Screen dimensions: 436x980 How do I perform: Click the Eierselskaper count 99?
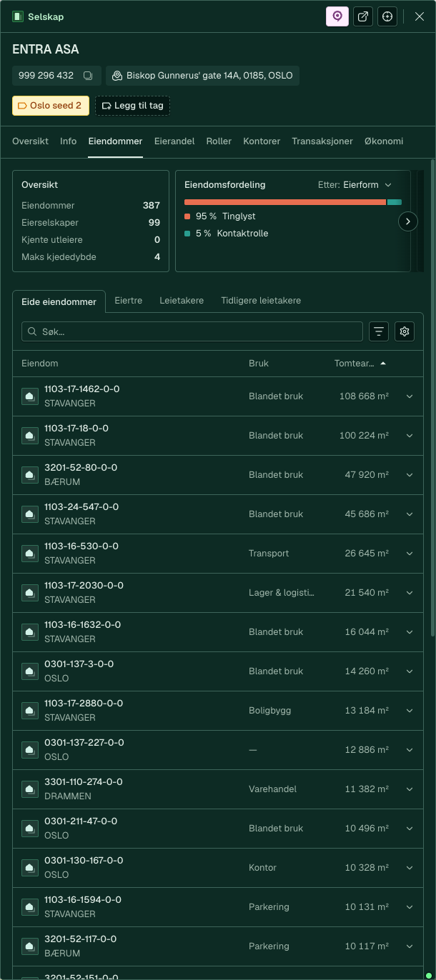154,223
